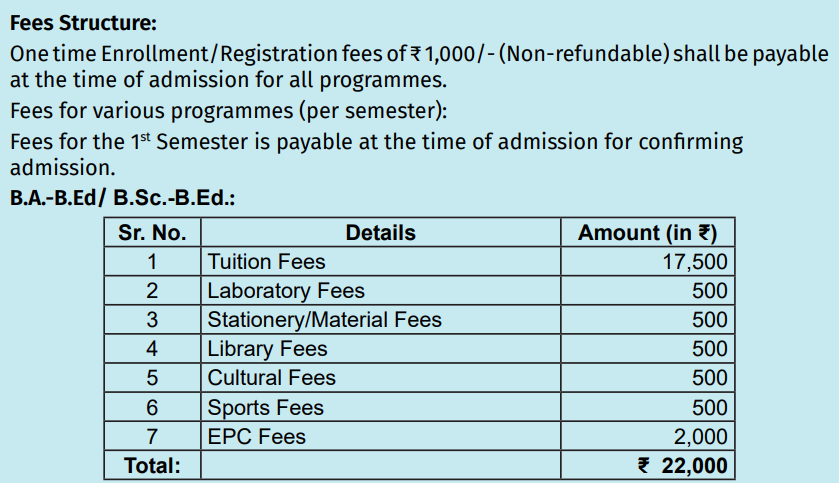Click the "Fees Structure:" heading

[83, 19]
